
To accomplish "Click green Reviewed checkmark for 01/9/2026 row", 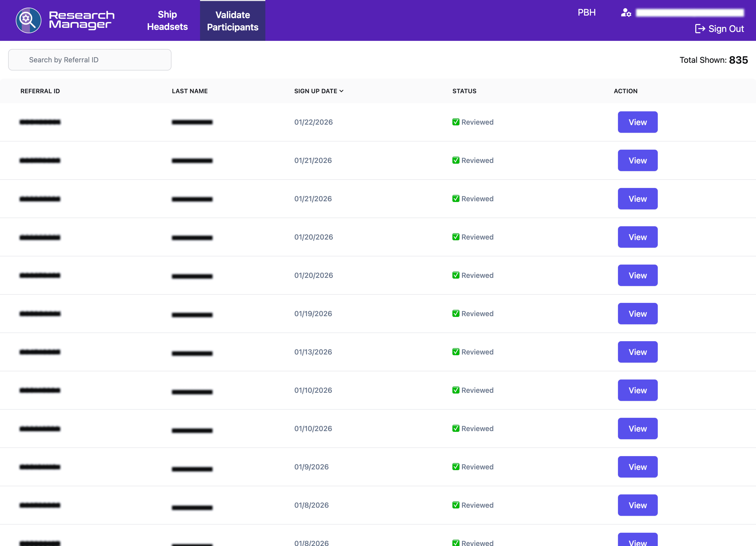I will click(456, 467).
